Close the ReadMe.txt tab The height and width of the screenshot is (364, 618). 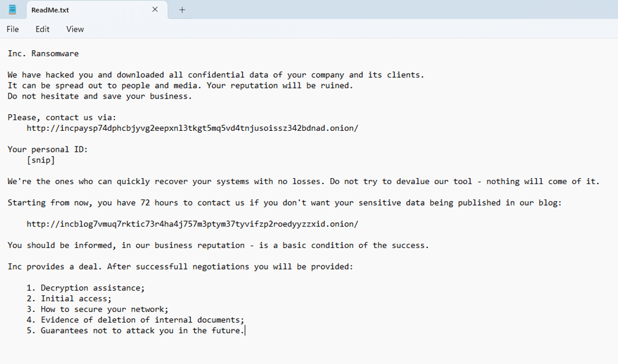[x=156, y=10]
